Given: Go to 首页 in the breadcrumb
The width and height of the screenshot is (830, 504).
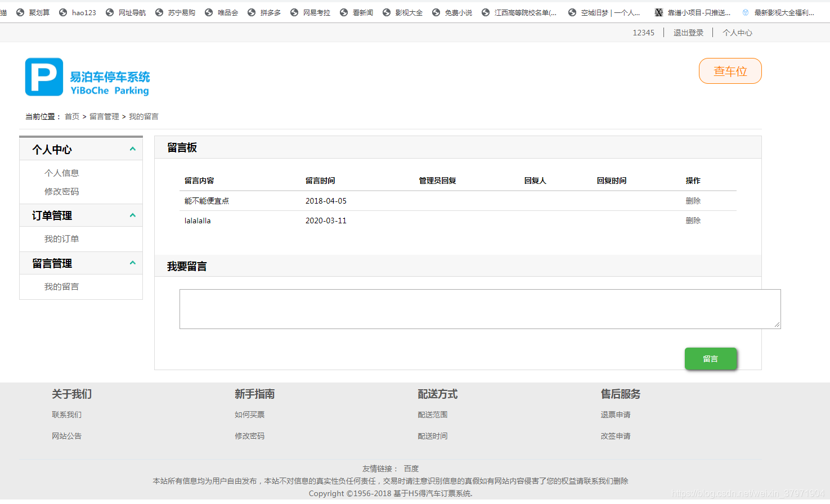Looking at the screenshot, I should point(72,116).
